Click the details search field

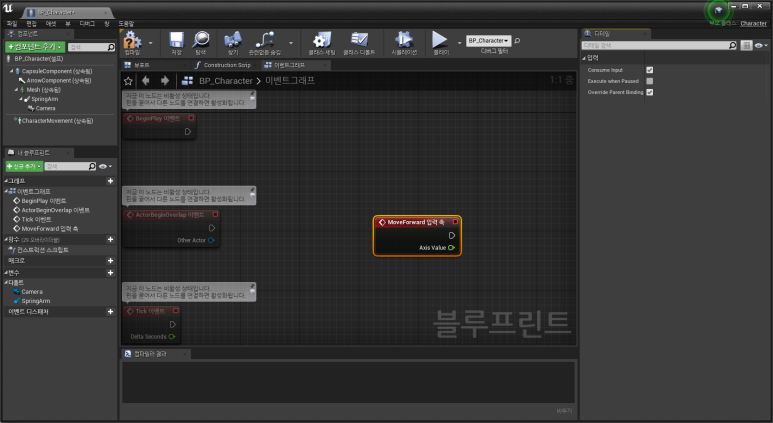coord(660,45)
